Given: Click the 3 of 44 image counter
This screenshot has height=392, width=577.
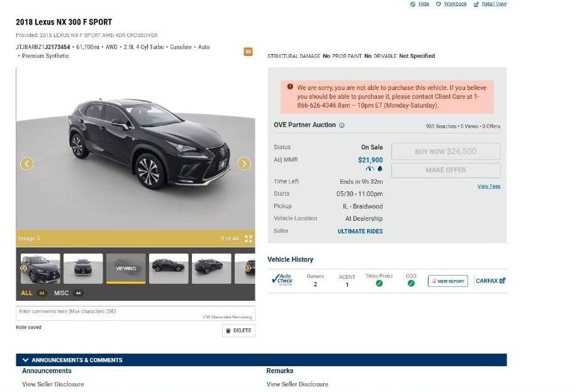Looking at the screenshot, I should (230, 238).
